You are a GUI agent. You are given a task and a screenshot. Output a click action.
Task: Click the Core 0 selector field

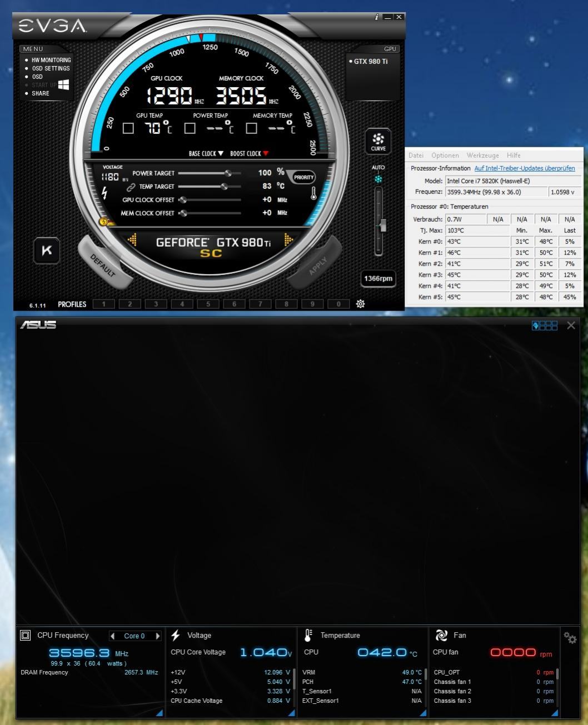[x=135, y=636]
